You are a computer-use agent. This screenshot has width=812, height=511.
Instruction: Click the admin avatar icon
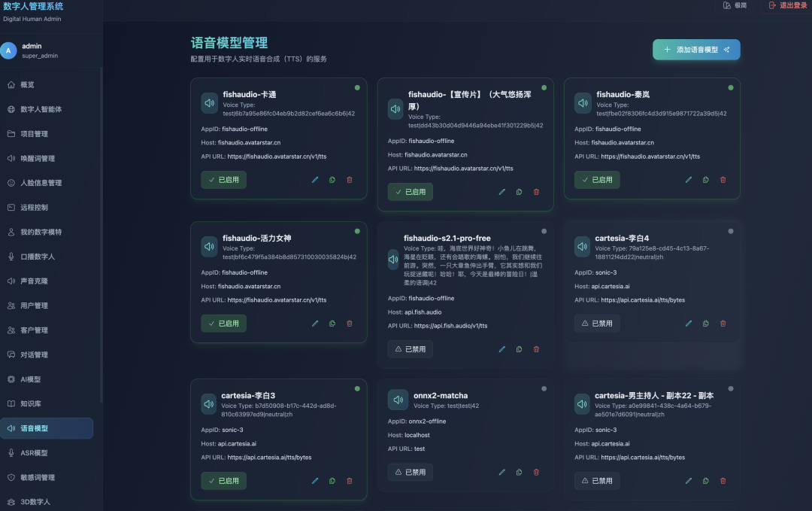coord(8,50)
